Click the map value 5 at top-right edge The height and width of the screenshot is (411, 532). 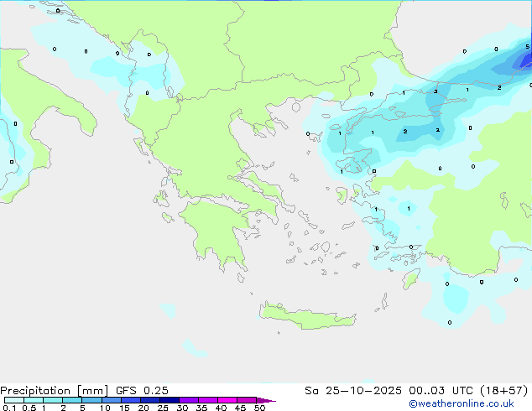[x=527, y=46]
